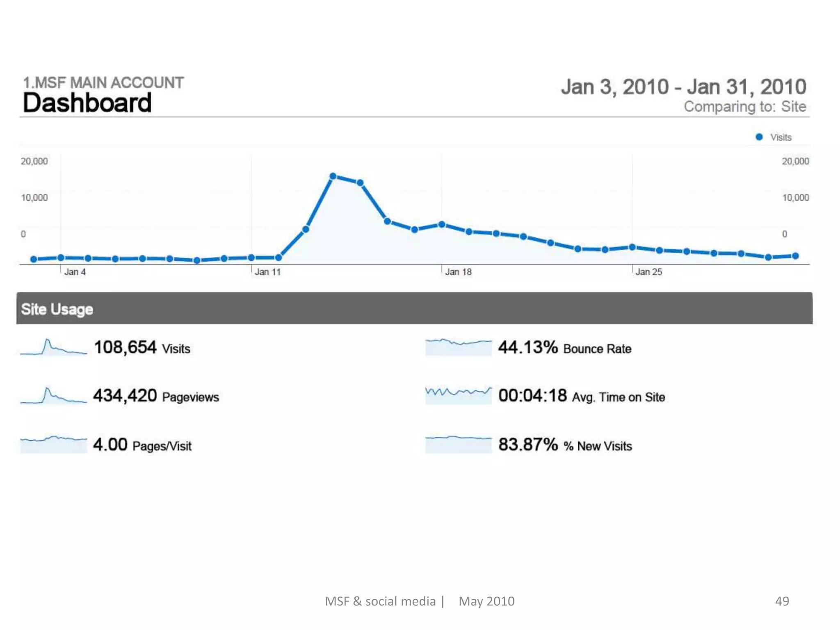Click the Jan 3 - Jan 31, 2010 date range
The height and width of the screenshot is (630, 840).
683,87
